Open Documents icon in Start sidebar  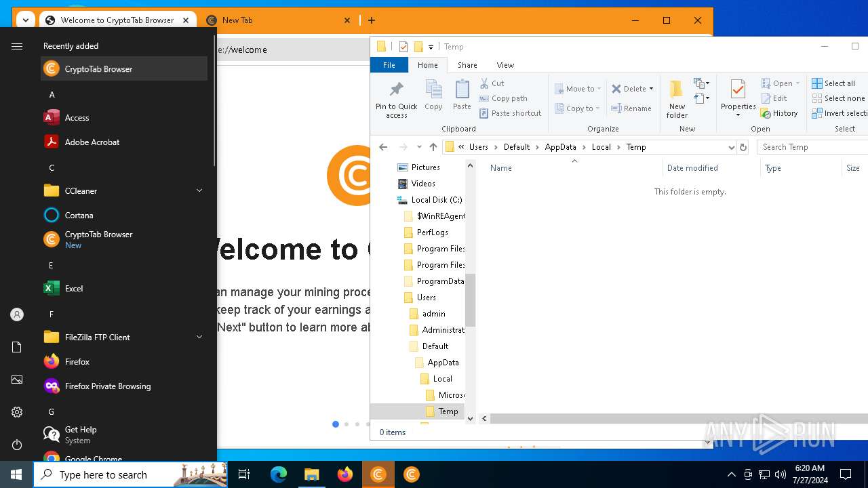(17, 347)
